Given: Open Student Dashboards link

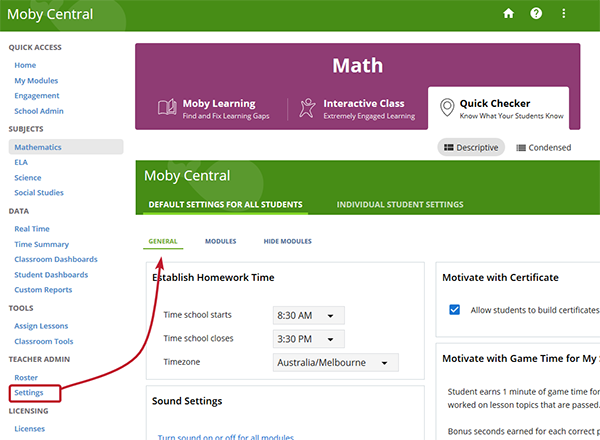Looking at the screenshot, I should pyautogui.click(x=51, y=275).
